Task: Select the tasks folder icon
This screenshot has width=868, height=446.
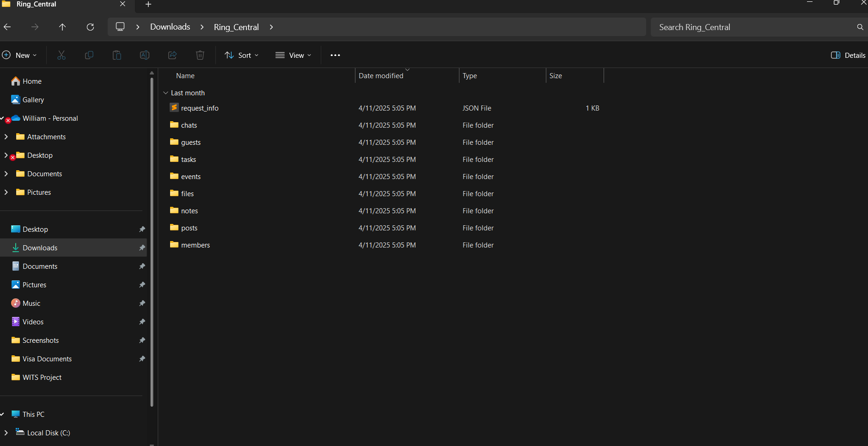Action: click(x=174, y=159)
